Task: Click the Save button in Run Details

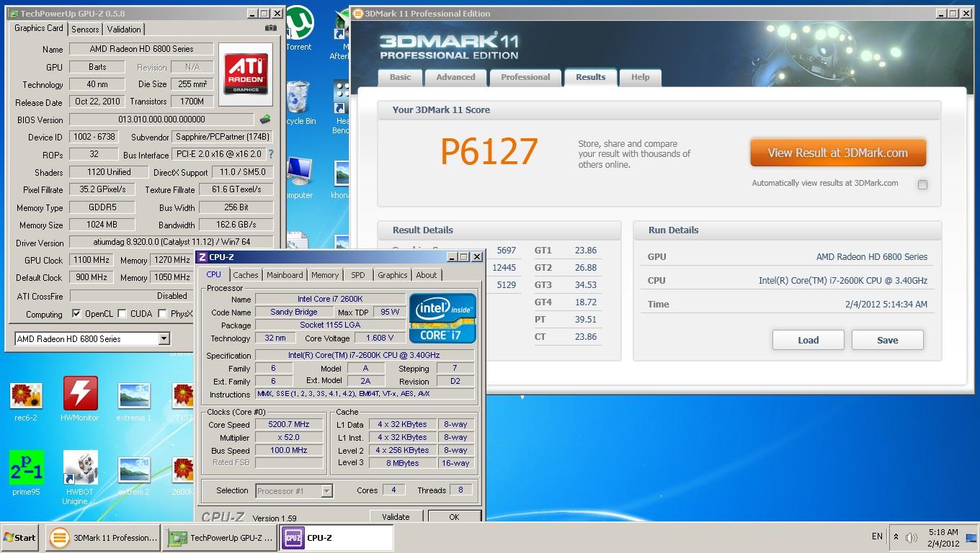Action: (887, 340)
